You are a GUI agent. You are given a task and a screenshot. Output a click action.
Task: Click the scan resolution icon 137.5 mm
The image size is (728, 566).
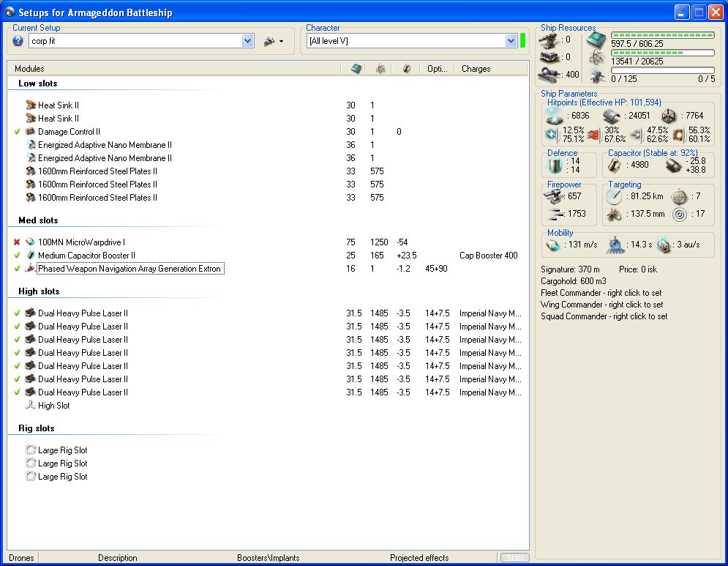[x=615, y=215]
